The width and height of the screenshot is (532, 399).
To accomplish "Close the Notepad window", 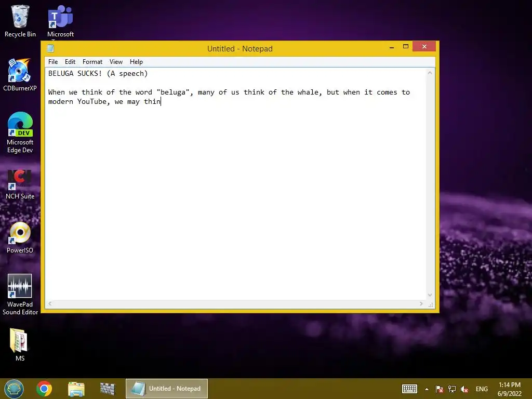I will click(x=424, y=46).
